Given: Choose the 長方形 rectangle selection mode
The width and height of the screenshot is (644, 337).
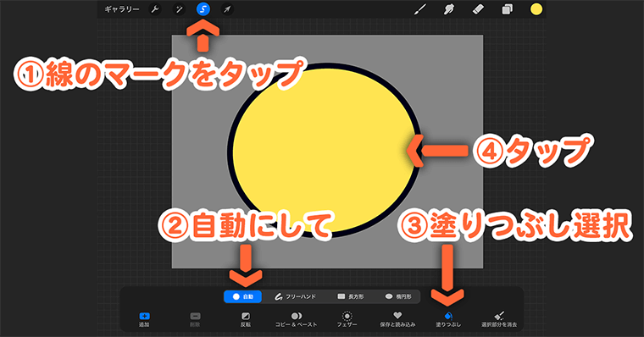Looking at the screenshot, I should click(350, 296).
